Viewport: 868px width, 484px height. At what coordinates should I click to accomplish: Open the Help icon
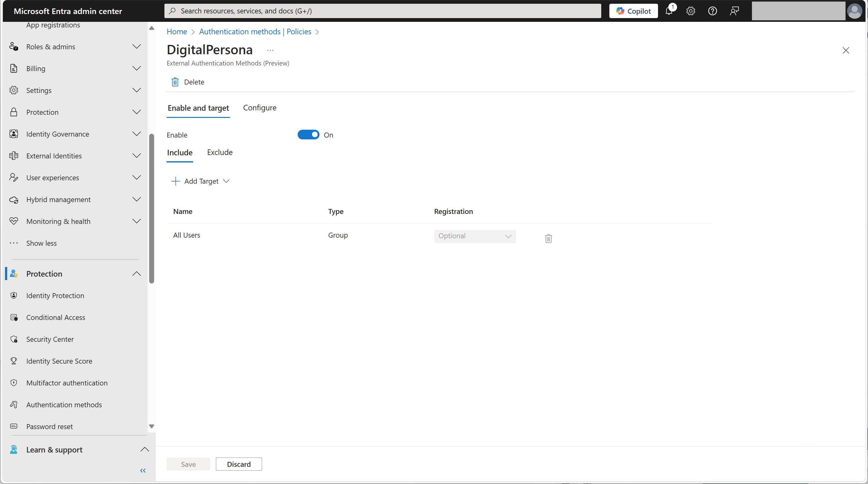point(712,11)
